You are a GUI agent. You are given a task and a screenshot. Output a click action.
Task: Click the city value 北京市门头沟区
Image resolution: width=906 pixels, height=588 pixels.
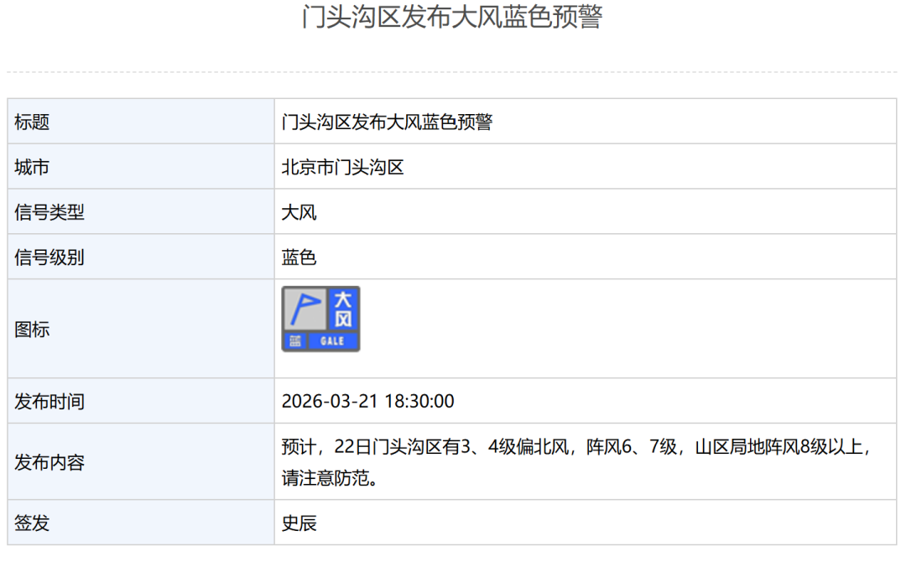[x=342, y=168]
